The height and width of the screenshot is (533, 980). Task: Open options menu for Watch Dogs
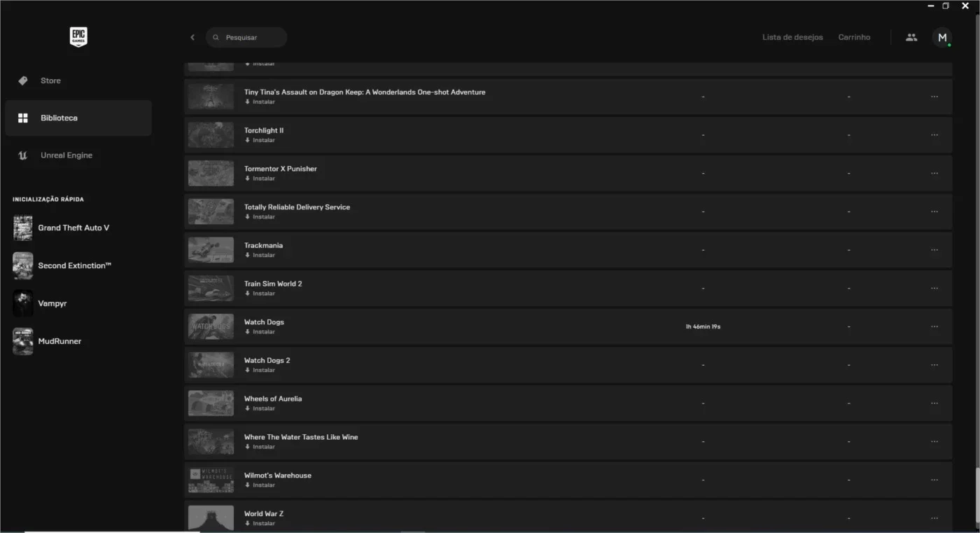coord(934,326)
